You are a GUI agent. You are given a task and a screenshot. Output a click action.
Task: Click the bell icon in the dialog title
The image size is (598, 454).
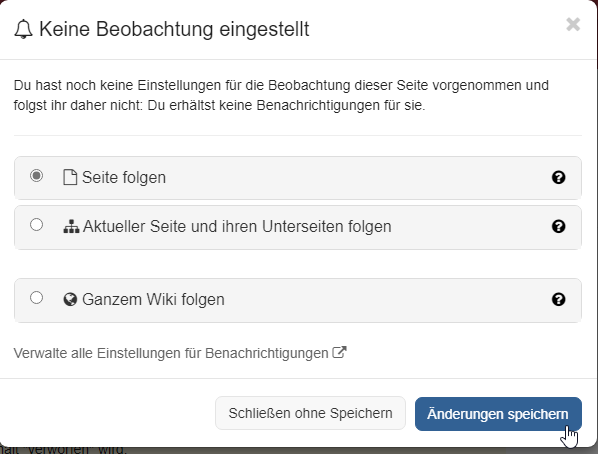[23, 29]
